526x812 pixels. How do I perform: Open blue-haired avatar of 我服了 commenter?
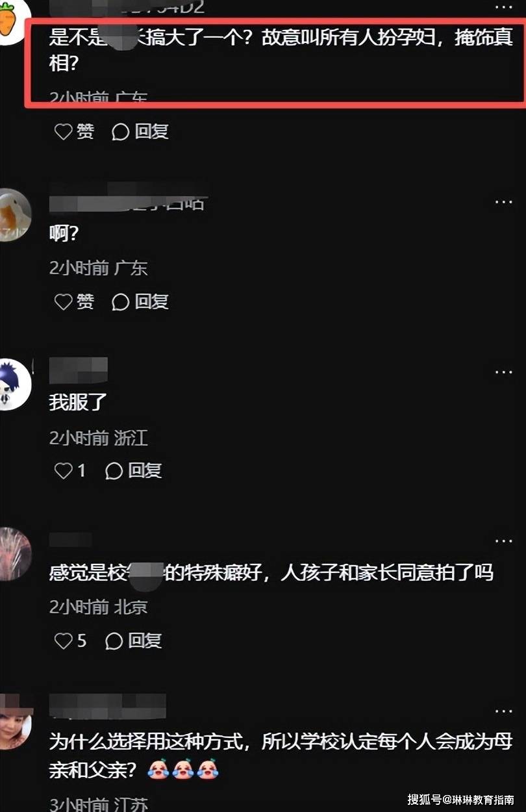coord(14,384)
